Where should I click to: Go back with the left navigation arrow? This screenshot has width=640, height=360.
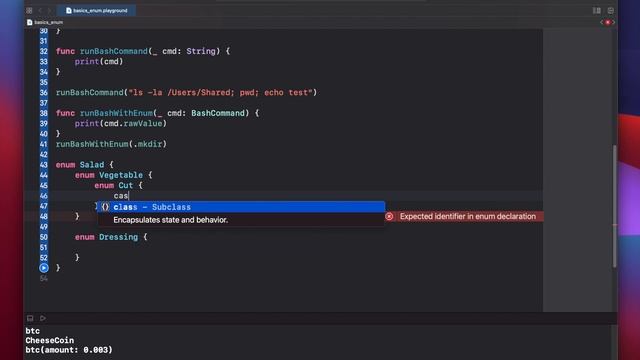(x=40, y=11)
